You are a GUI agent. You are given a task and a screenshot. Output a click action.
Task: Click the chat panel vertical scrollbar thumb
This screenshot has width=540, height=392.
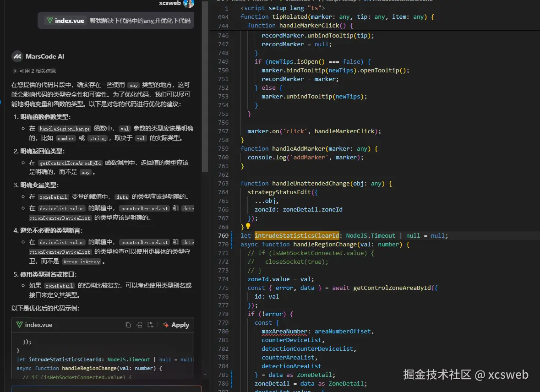click(x=205, y=86)
